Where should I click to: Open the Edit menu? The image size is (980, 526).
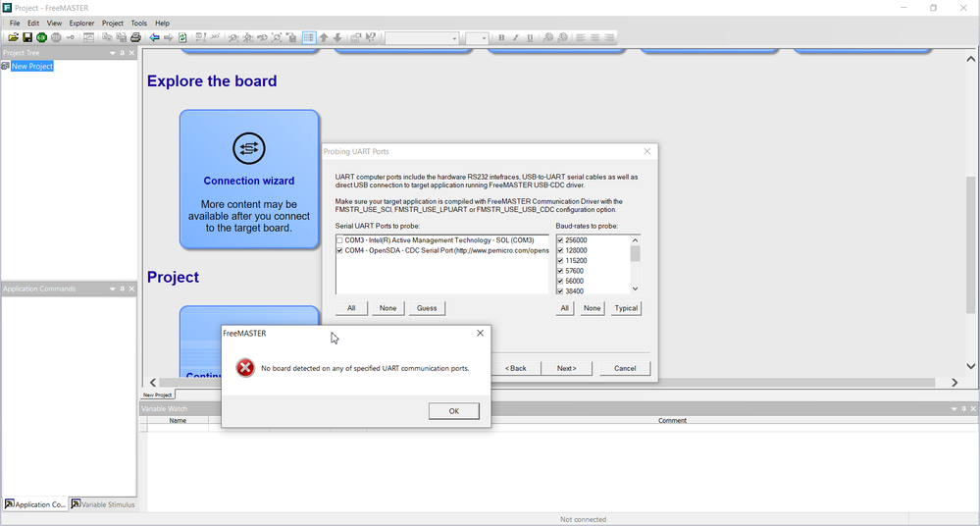[33, 24]
